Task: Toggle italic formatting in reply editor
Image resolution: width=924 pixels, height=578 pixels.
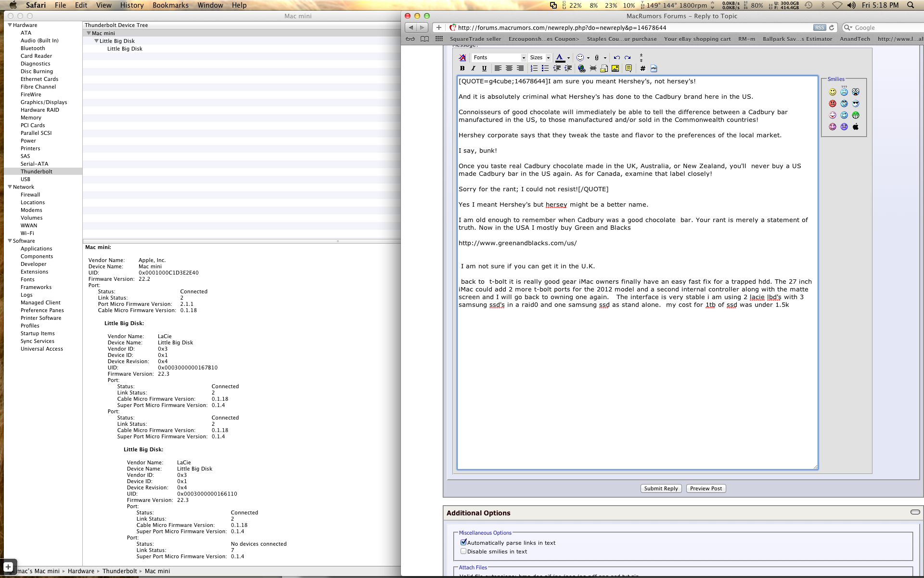Action: 473,68
